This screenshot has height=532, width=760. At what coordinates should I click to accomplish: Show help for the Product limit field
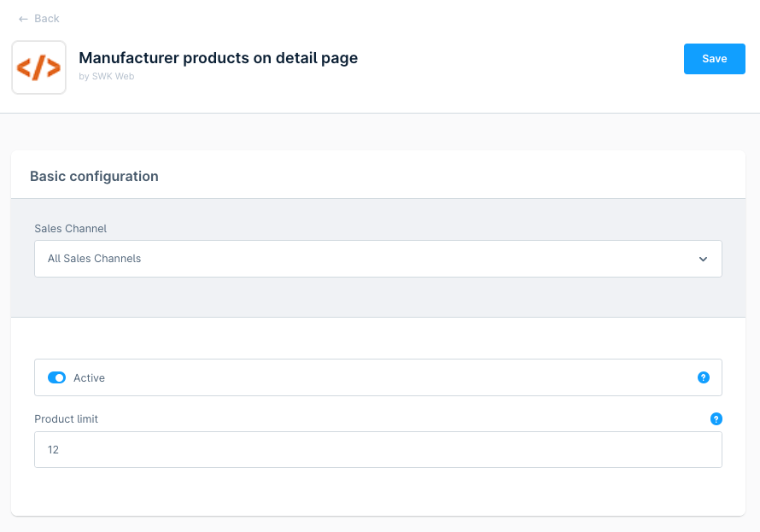click(716, 419)
